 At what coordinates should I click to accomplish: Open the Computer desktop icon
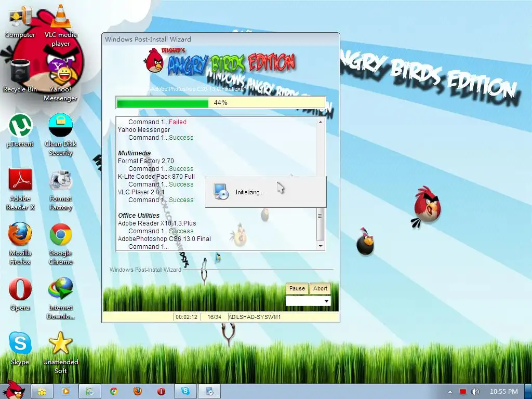coord(20,22)
